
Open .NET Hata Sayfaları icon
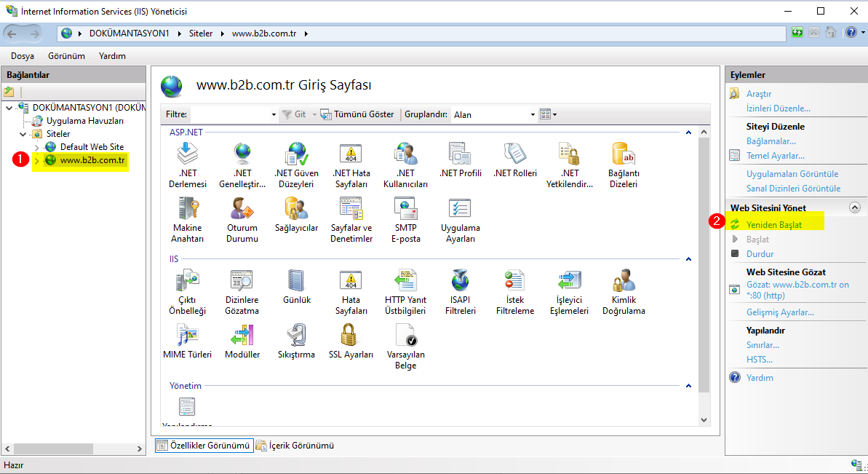pyautogui.click(x=351, y=165)
